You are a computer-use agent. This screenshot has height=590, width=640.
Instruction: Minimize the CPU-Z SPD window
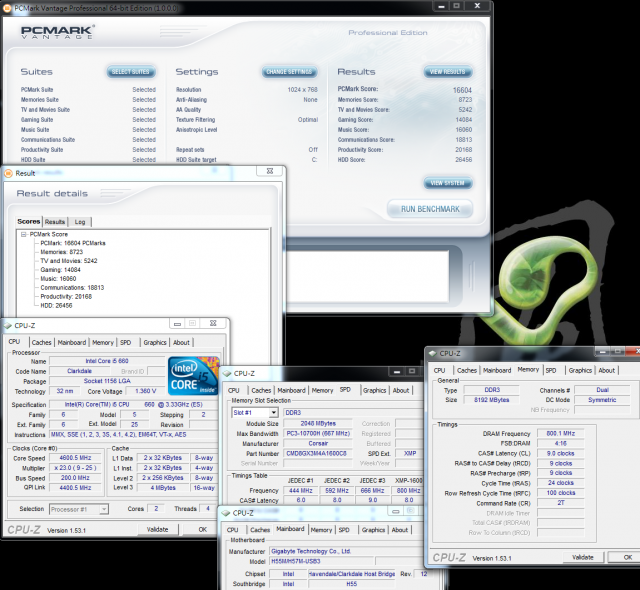click(397, 371)
